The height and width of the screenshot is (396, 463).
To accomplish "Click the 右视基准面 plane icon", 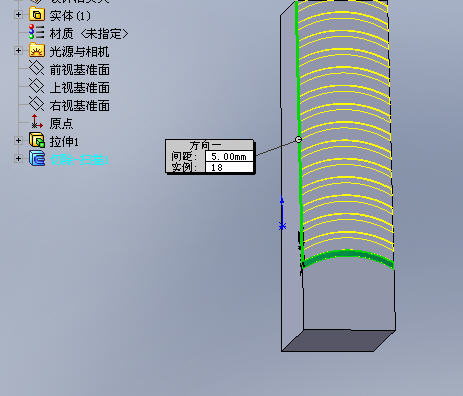I will (37, 104).
